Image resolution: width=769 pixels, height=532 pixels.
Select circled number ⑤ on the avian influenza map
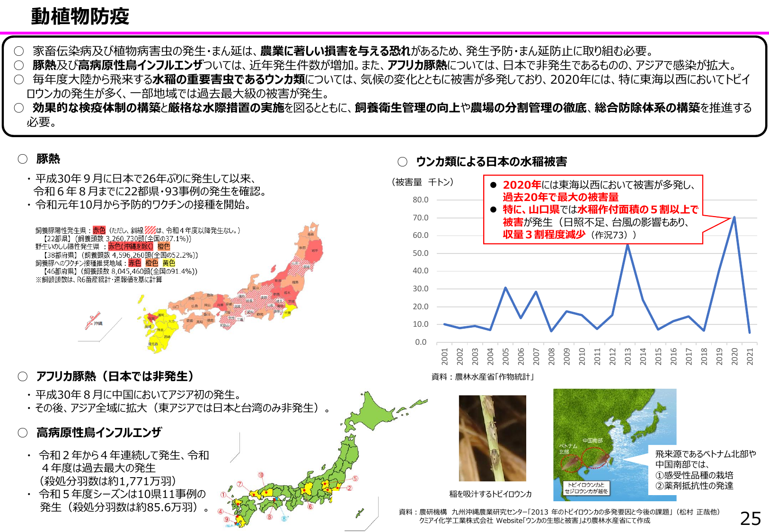[x=355, y=479]
